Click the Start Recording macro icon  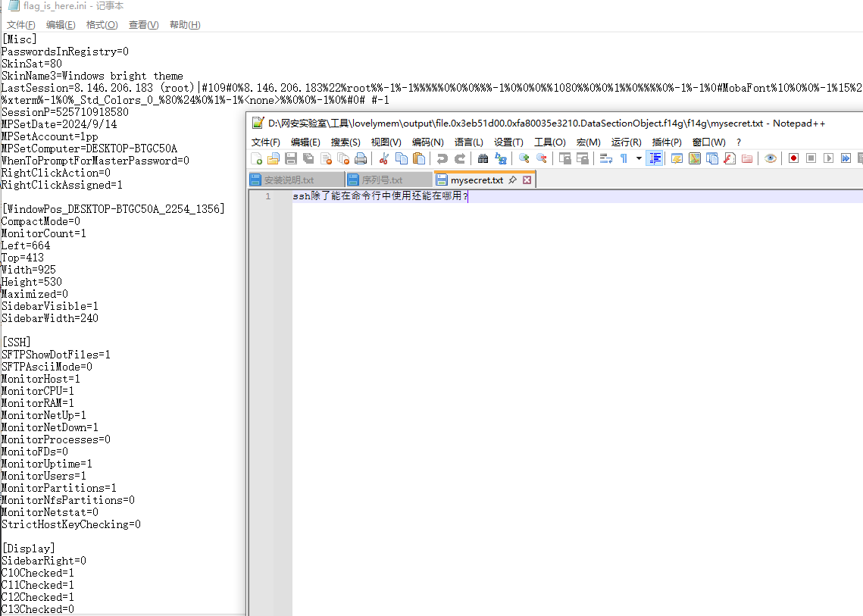[x=793, y=158]
